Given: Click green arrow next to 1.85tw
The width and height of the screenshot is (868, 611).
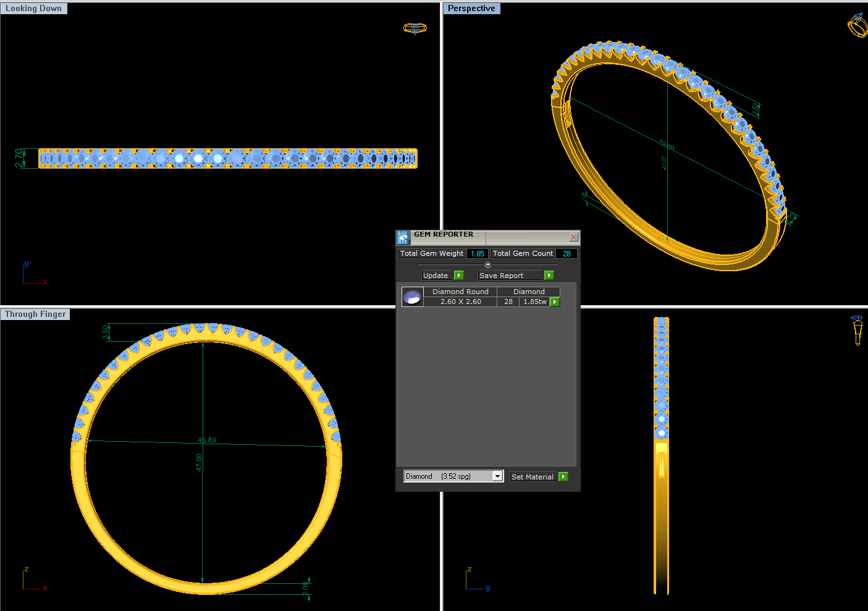Looking at the screenshot, I should tap(555, 302).
